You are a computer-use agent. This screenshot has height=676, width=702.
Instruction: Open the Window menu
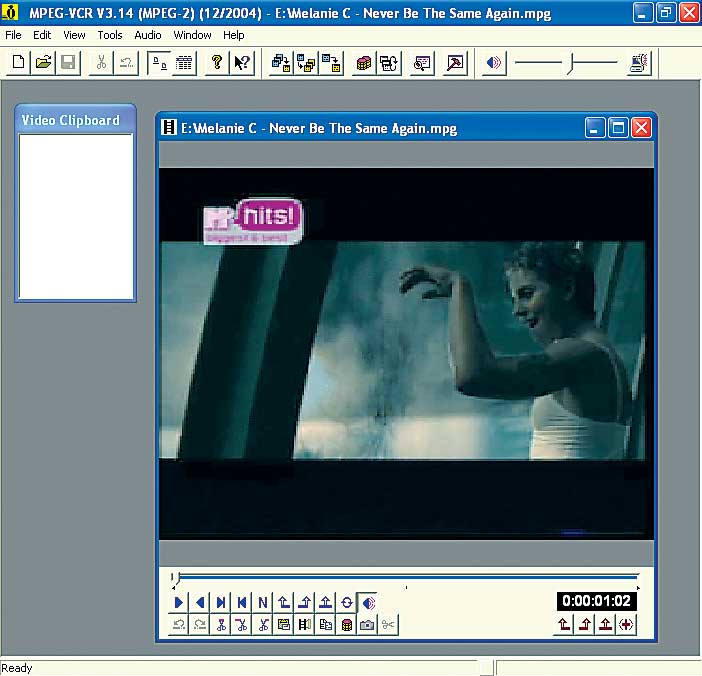pos(193,35)
